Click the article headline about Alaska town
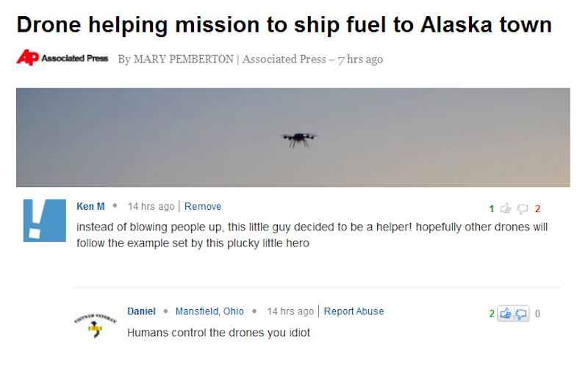This screenshot has width=588, height=368. (x=284, y=24)
